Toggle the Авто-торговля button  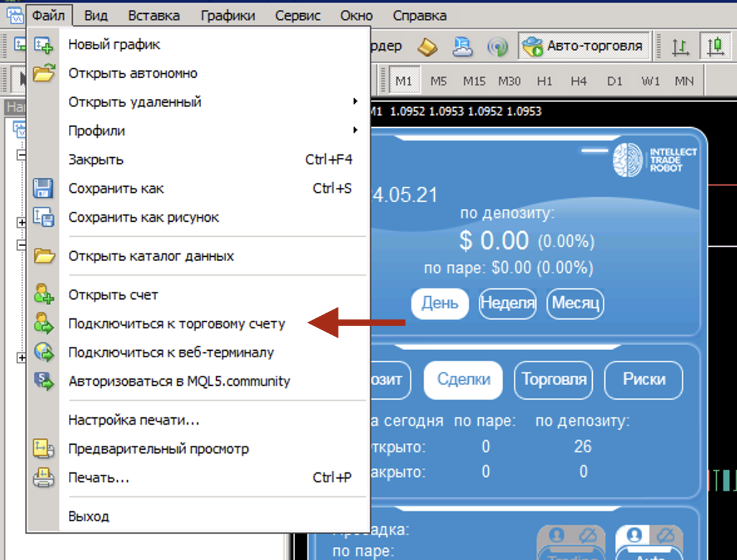pos(583,46)
